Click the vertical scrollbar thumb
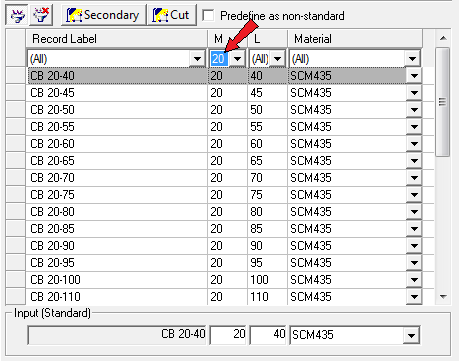 (x=443, y=102)
